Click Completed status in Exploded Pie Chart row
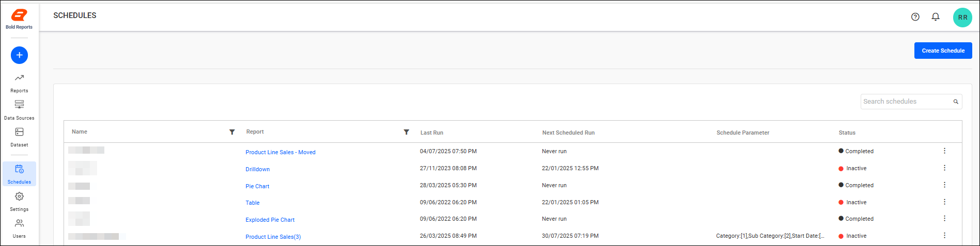Image resolution: width=980 pixels, height=246 pixels. tap(856, 219)
